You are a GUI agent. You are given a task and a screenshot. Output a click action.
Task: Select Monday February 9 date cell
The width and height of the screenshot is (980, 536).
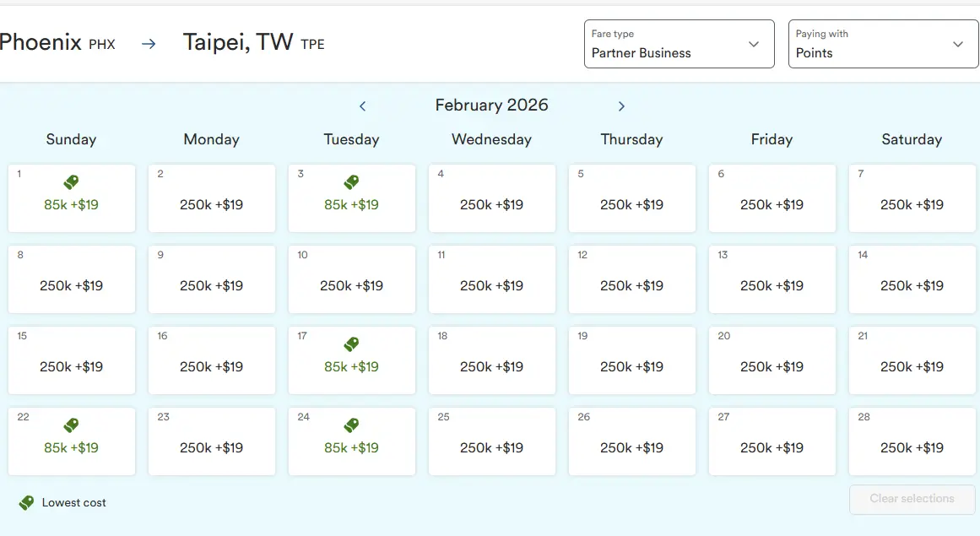(212, 279)
